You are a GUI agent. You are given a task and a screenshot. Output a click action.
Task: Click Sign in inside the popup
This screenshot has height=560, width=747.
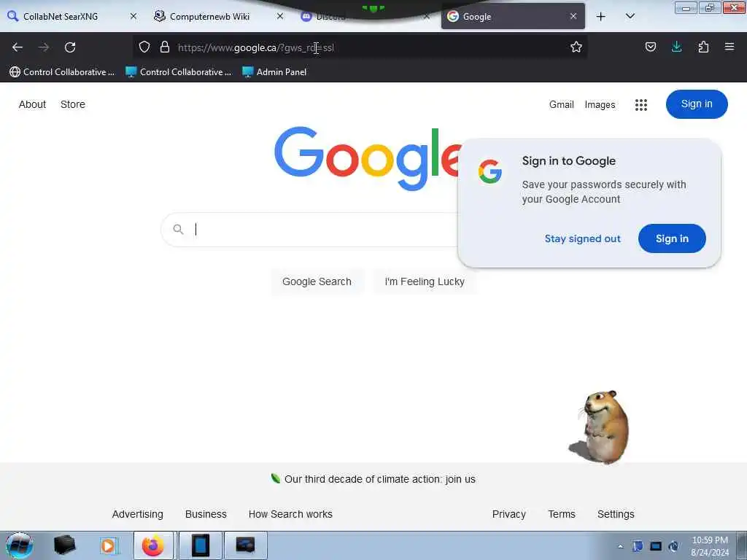coord(672,238)
